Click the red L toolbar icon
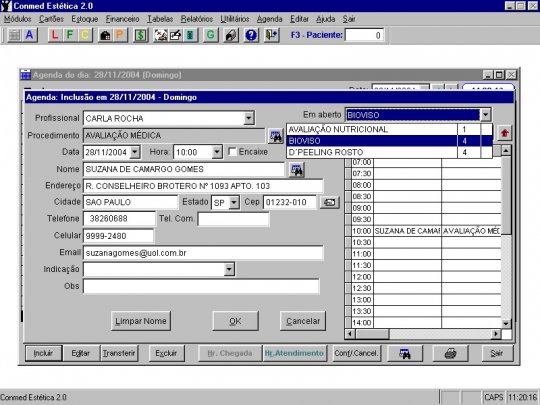 point(55,35)
